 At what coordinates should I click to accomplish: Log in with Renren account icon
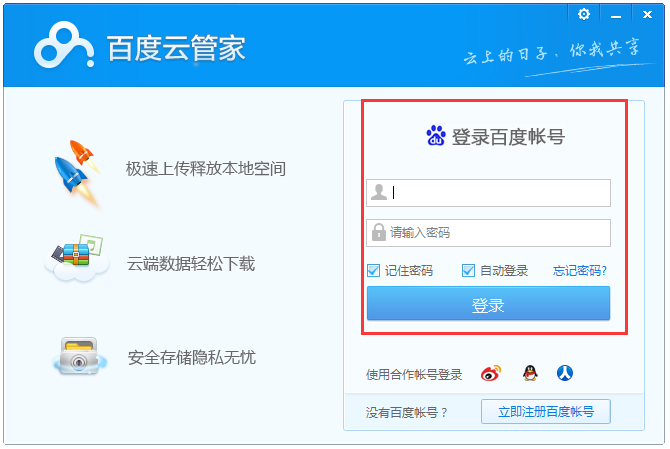pos(565,373)
